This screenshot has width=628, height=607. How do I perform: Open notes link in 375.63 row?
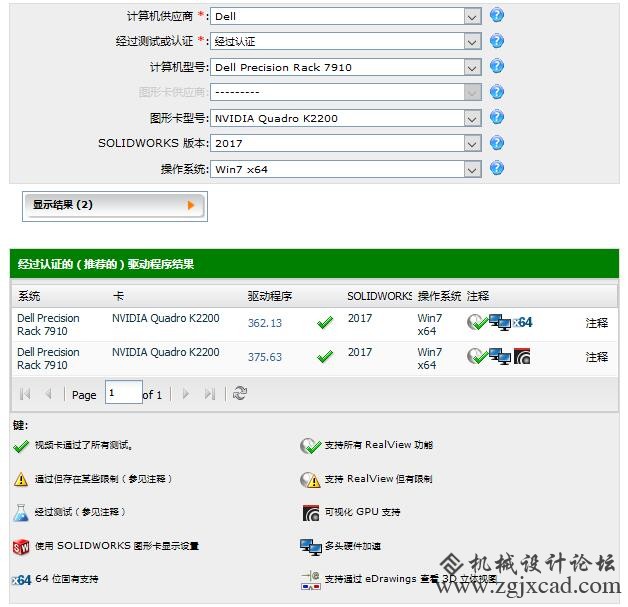[x=596, y=357]
